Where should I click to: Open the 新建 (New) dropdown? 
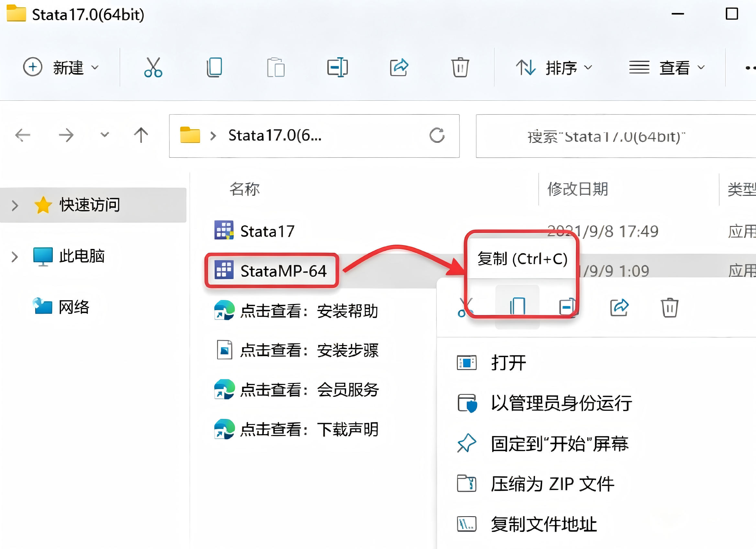(x=61, y=67)
